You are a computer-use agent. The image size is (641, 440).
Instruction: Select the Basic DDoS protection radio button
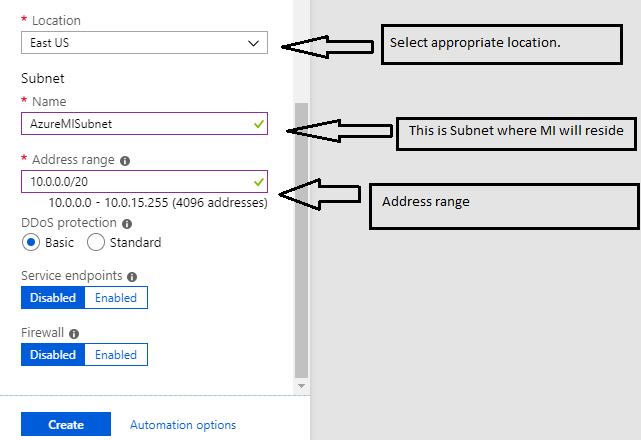(31, 242)
